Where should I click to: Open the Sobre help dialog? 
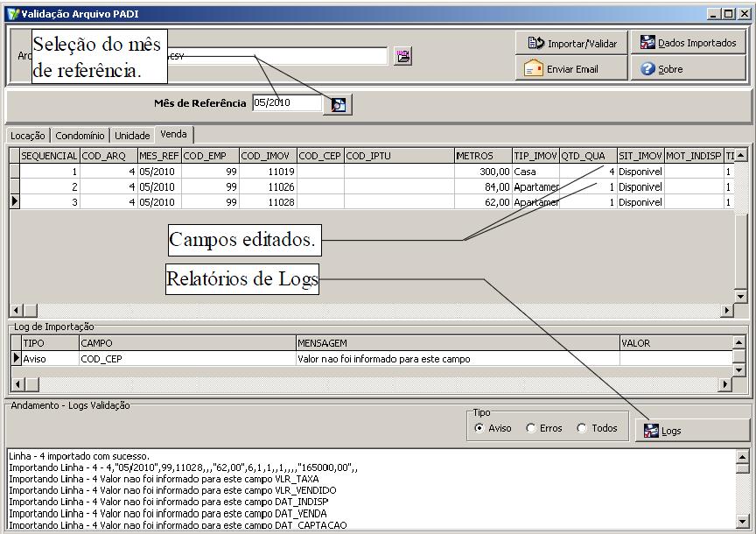[x=688, y=69]
